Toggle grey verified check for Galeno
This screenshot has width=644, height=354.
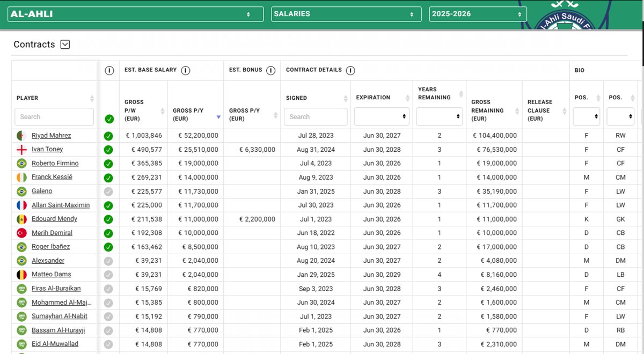click(x=108, y=191)
